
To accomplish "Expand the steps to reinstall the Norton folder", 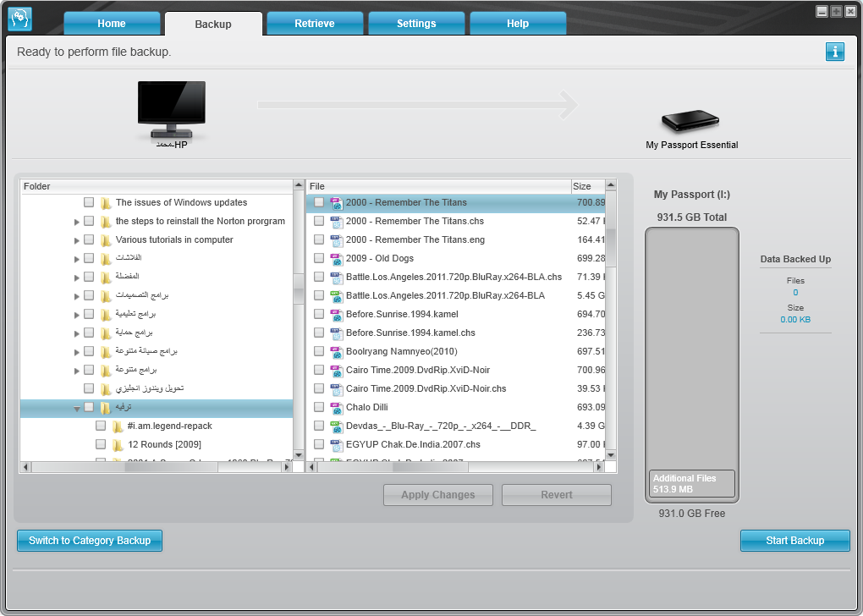I will pyautogui.click(x=76, y=222).
